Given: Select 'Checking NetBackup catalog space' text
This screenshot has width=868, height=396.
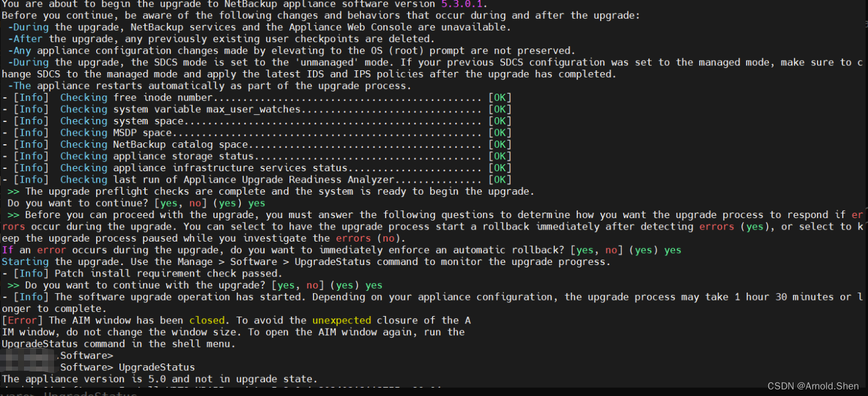Looking at the screenshot, I should coord(154,144).
